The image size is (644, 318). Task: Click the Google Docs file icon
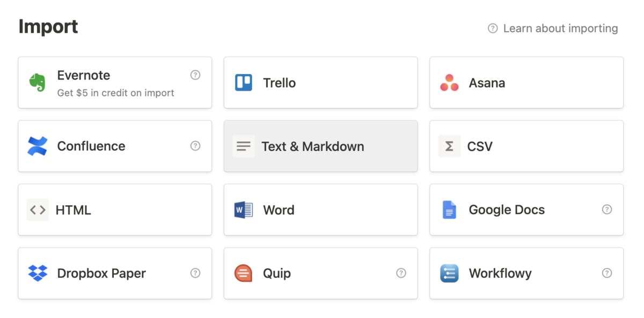tap(449, 210)
